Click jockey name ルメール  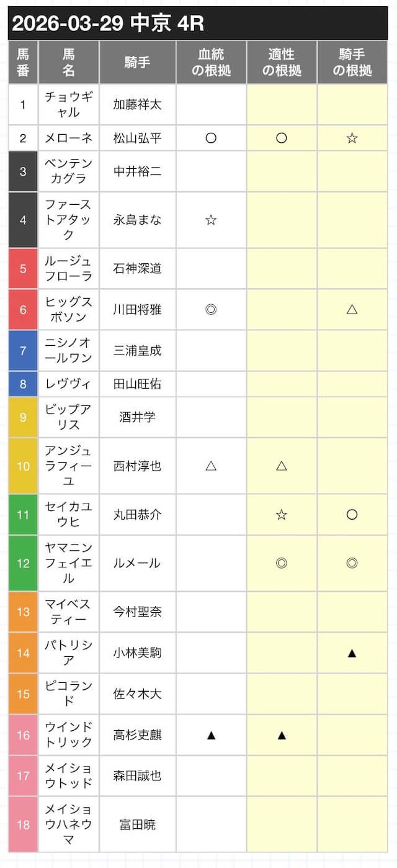[x=137, y=563]
